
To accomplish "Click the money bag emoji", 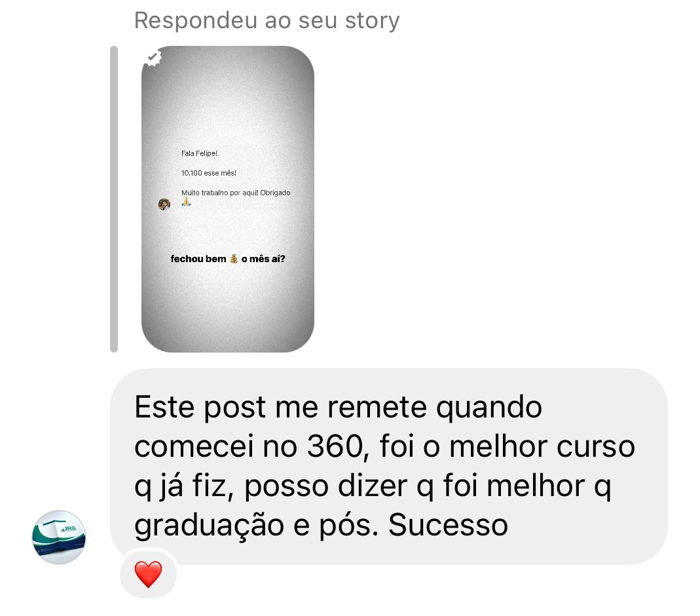I will click(x=234, y=259).
